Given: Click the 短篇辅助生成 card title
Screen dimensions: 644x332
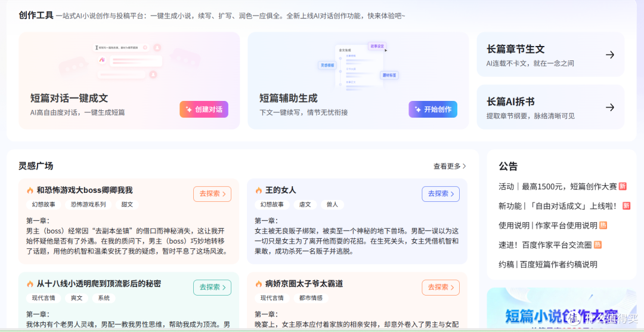Looking at the screenshot, I should pyautogui.click(x=289, y=99).
